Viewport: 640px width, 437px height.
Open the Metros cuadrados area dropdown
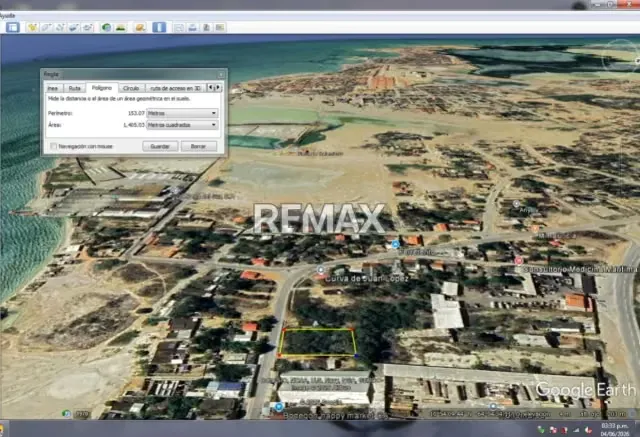[x=182, y=125]
